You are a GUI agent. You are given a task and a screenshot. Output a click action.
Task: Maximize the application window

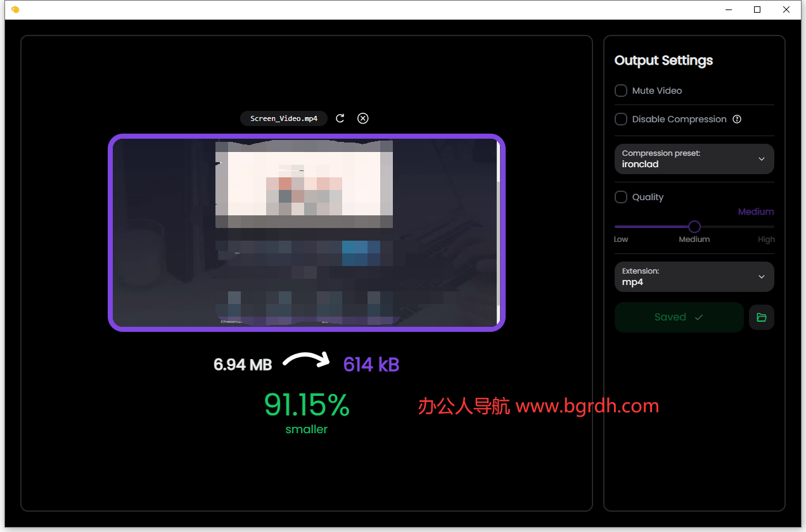[x=757, y=9]
